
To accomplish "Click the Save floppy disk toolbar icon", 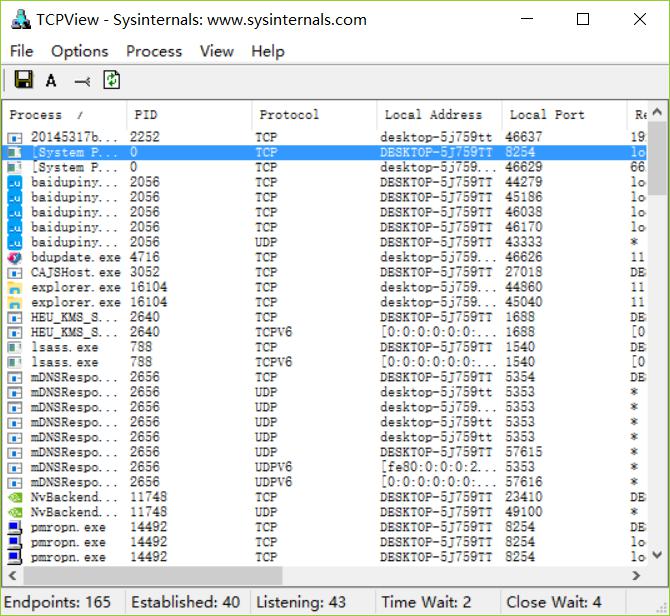I will 24,79.
